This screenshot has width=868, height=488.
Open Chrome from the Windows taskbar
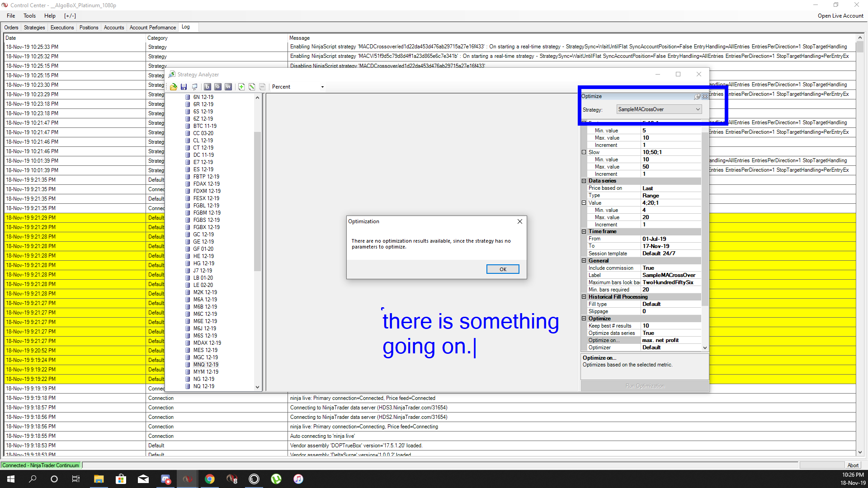[210, 479]
